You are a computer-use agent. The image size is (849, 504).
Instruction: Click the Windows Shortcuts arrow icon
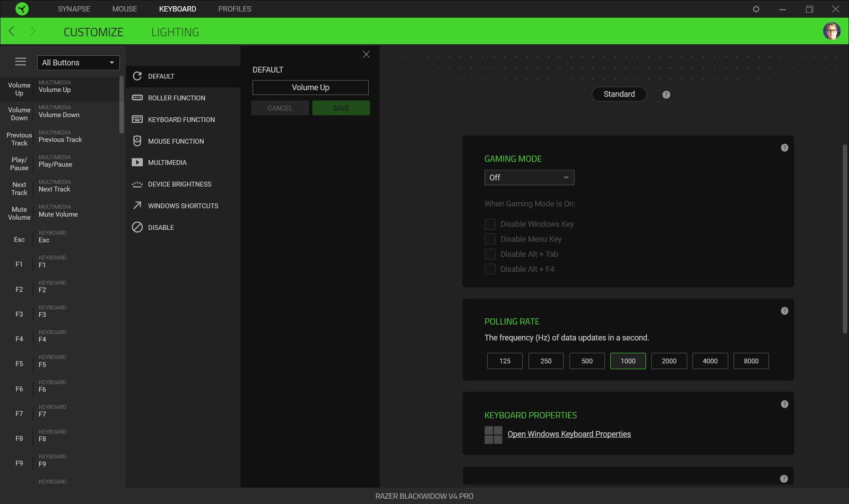(137, 205)
